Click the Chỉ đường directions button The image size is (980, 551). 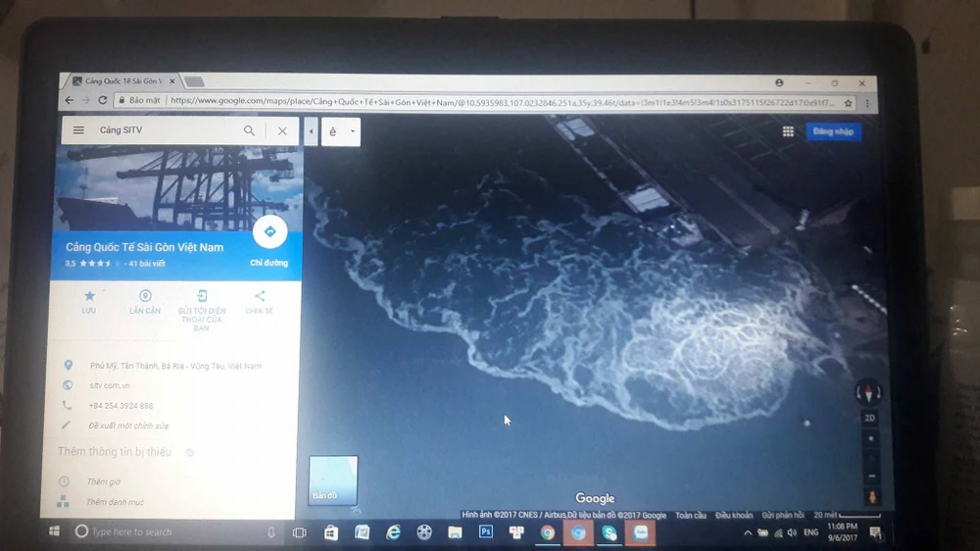tap(269, 232)
